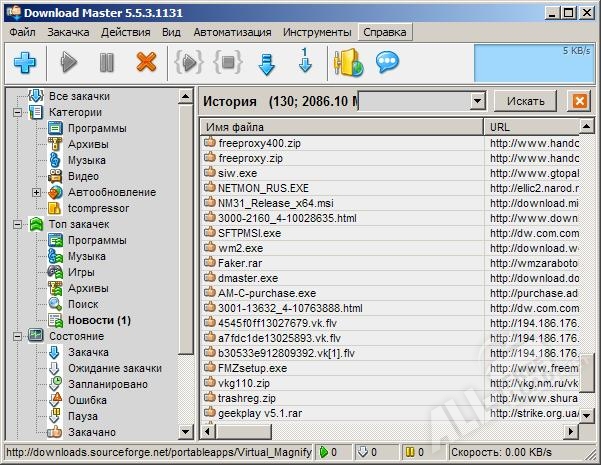
Task: Open the history search combo box dropdown
Action: tap(476, 102)
